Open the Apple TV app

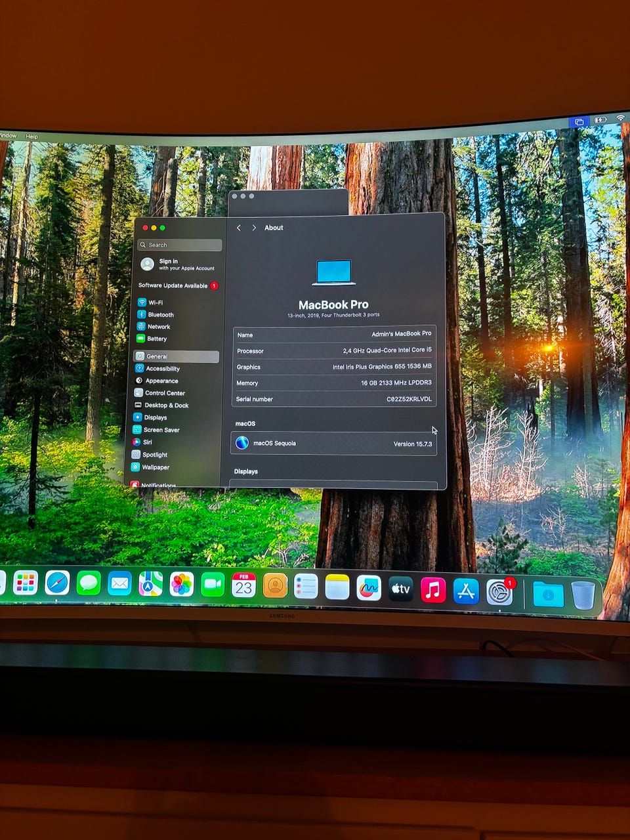(x=400, y=589)
